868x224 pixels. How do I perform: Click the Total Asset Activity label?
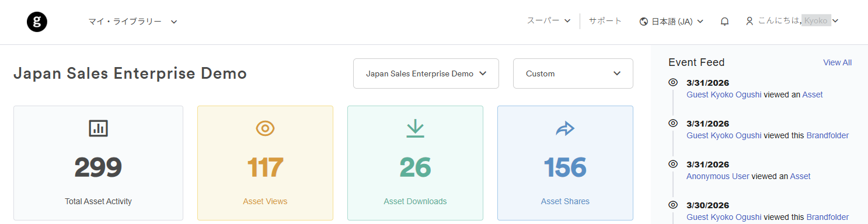tap(98, 201)
